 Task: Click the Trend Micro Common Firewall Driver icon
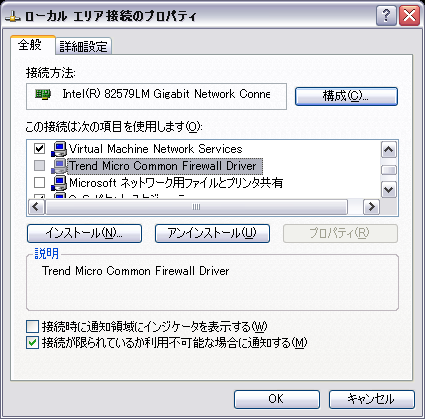pyautogui.click(x=59, y=166)
